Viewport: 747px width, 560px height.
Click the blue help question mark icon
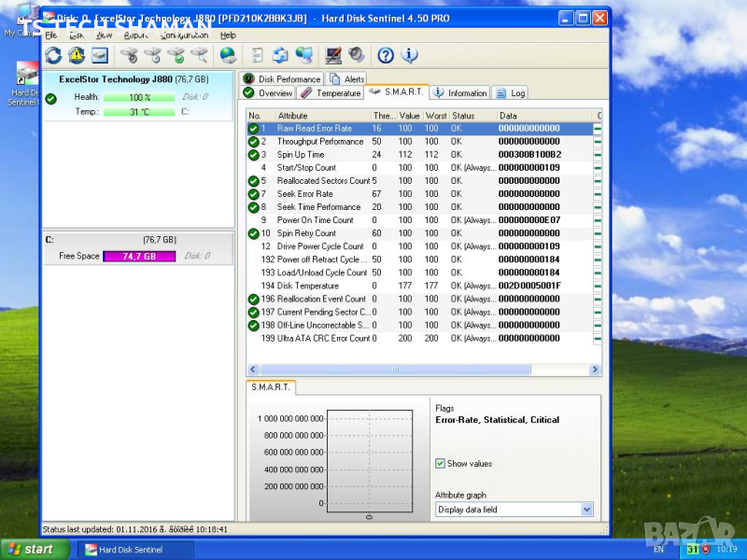pos(385,56)
